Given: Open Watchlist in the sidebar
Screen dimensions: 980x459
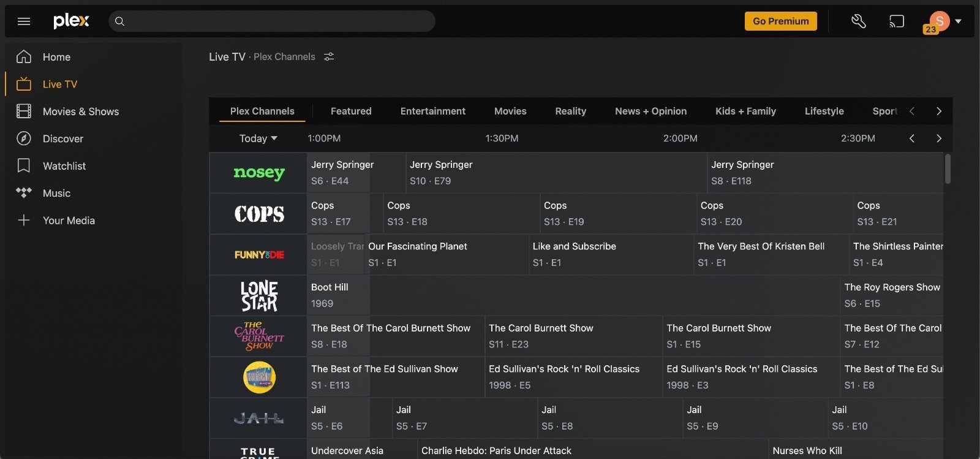Looking at the screenshot, I should tap(64, 166).
